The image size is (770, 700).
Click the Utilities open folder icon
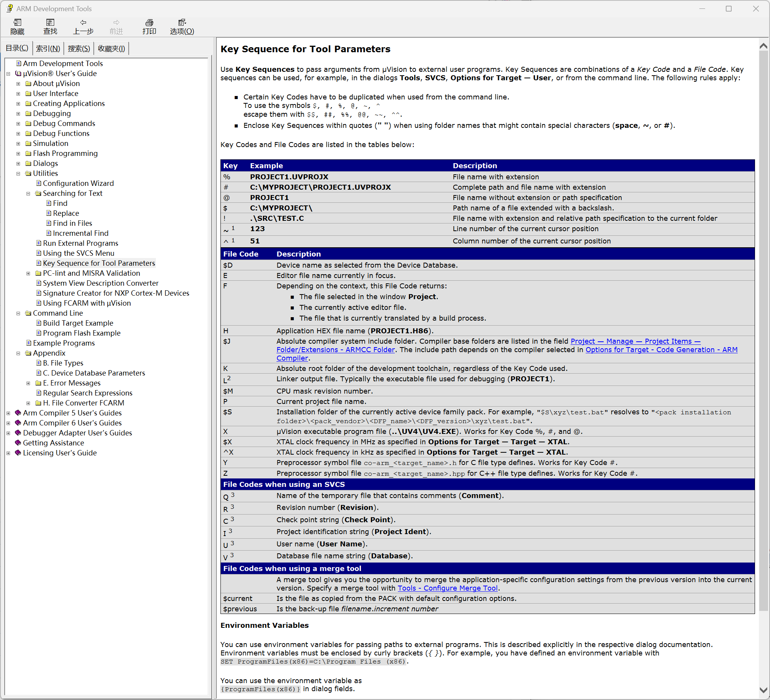(28, 173)
